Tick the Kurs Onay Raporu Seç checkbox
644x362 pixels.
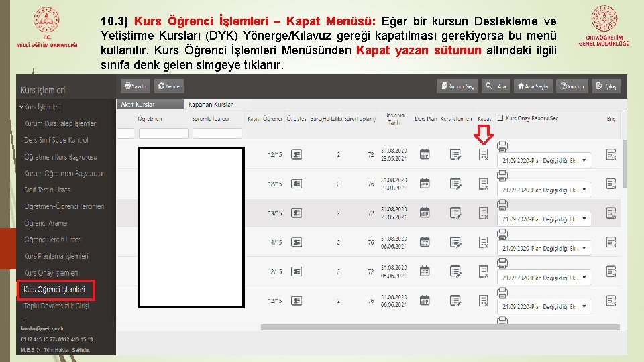(x=500, y=118)
